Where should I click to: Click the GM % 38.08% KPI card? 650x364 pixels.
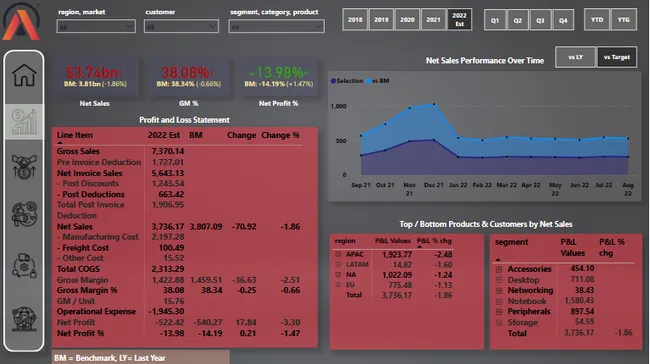point(189,77)
